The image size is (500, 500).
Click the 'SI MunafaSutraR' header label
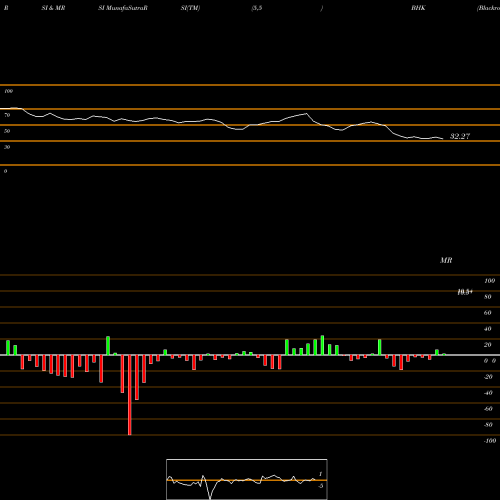point(123,8)
